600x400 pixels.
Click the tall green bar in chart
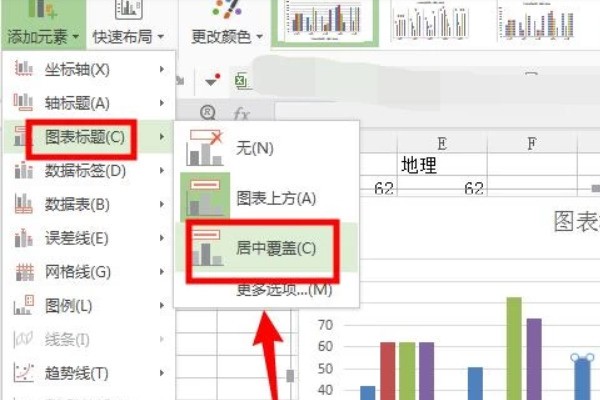coord(514,348)
